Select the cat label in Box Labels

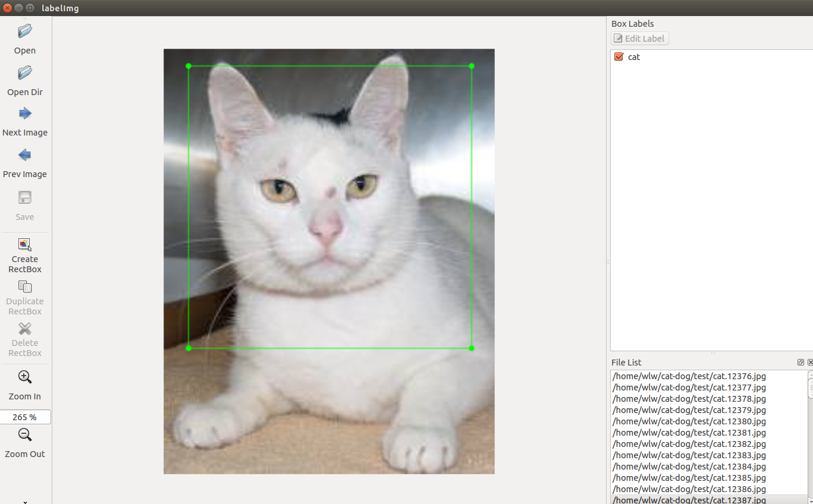(x=634, y=57)
